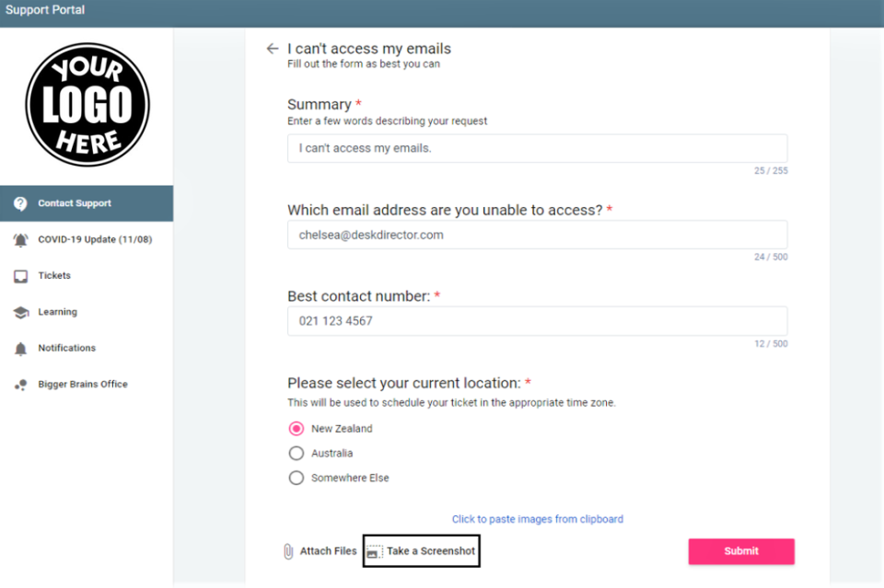Viewport: 884px width, 588px height.
Task: Submit the support request form
Action: pos(740,550)
